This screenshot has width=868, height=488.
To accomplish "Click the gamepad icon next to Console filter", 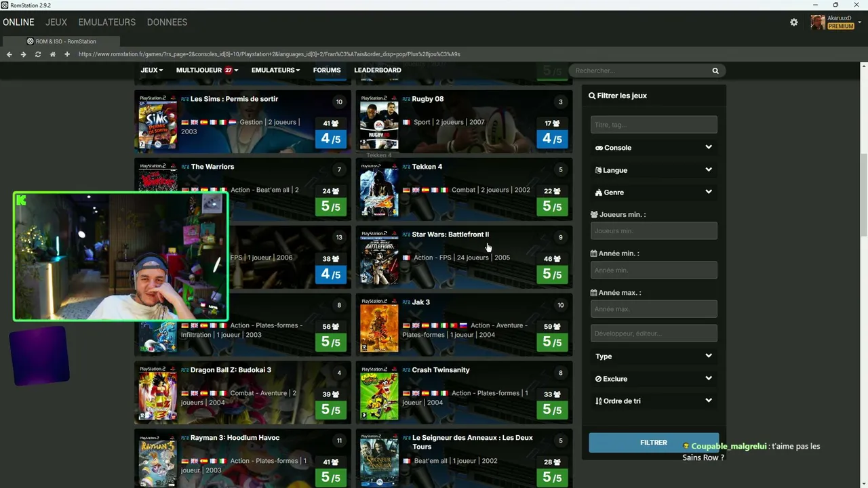I will [x=599, y=148].
